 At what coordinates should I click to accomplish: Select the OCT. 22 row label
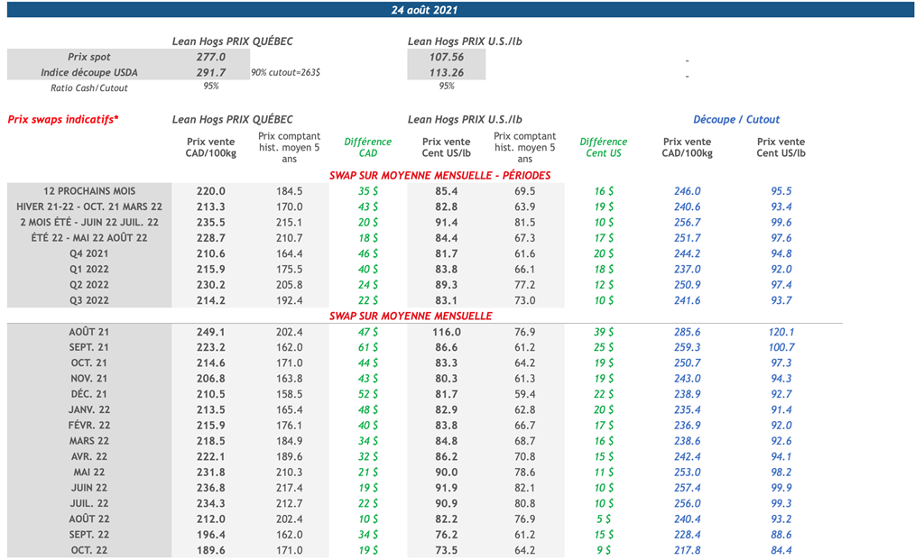tap(89, 550)
